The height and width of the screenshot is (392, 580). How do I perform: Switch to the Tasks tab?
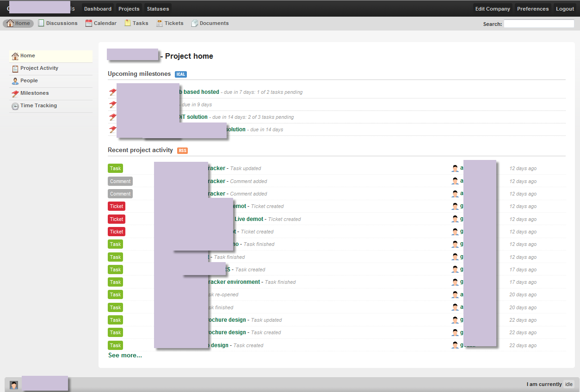click(x=136, y=23)
